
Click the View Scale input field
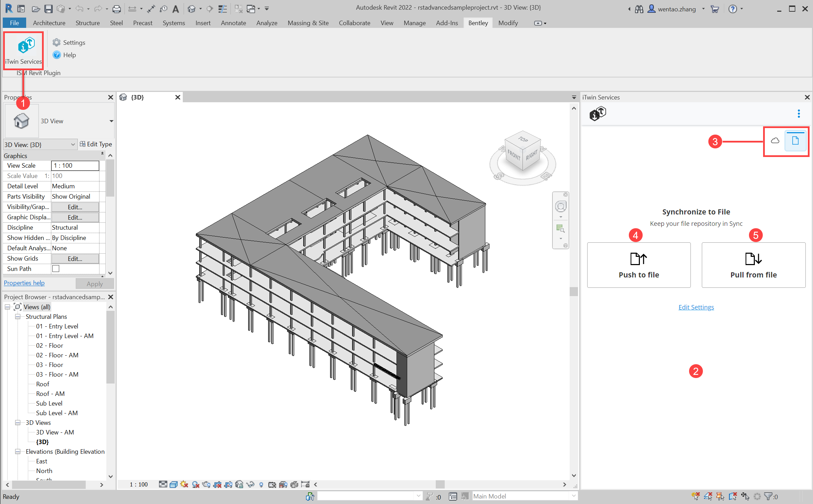(x=75, y=166)
